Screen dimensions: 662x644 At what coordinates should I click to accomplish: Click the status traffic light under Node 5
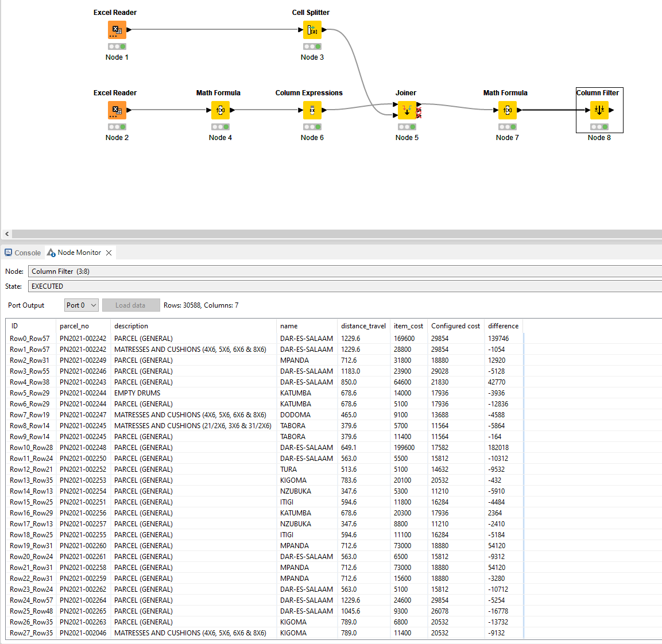(x=407, y=127)
